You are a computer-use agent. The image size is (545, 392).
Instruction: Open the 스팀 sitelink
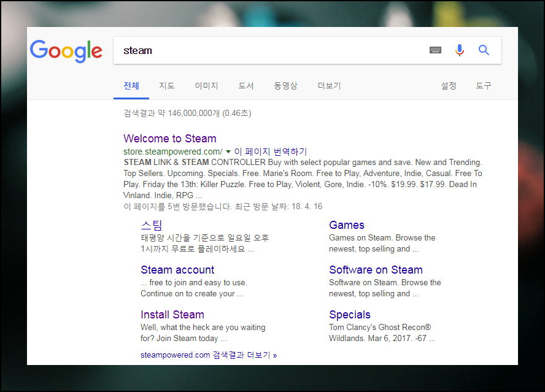coord(152,225)
